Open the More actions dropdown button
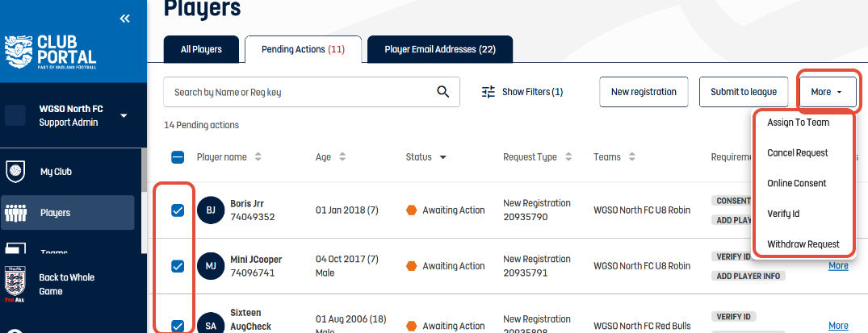Image resolution: width=868 pixels, height=333 pixels. tap(828, 92)
